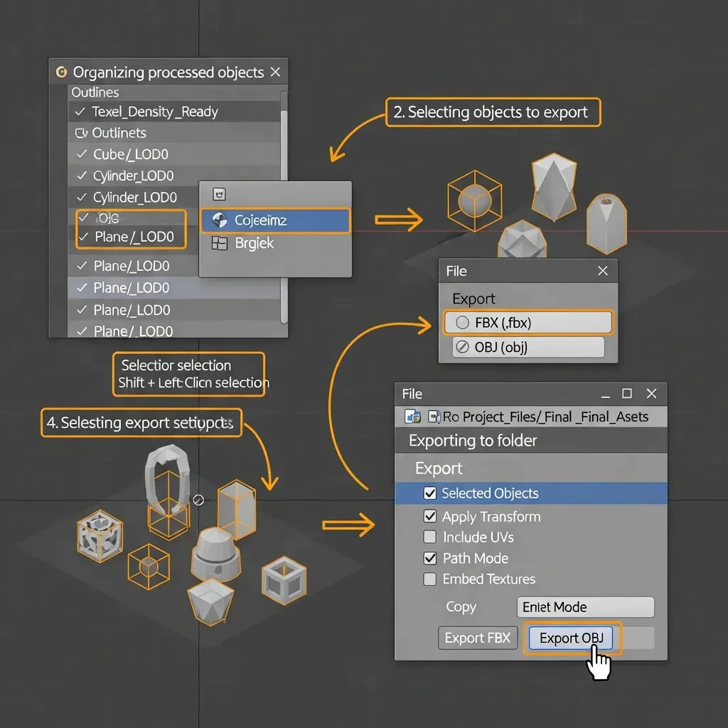This screenshot has height=728, width=728.
Task: Select the Cojeeimz context menu entry
Action: coord(275,220)
